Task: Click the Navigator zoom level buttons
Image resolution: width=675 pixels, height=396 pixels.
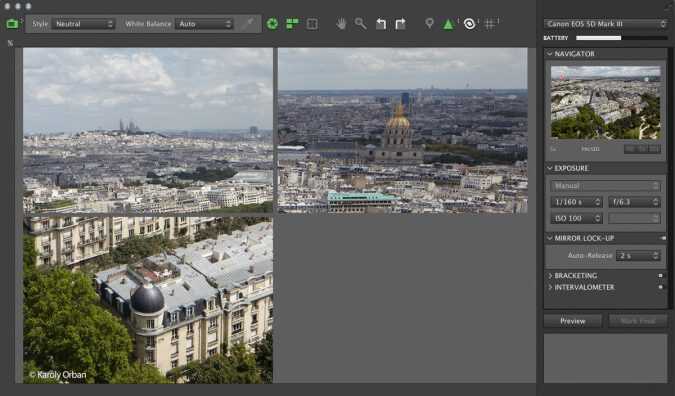Action: (x=642, y=149)
